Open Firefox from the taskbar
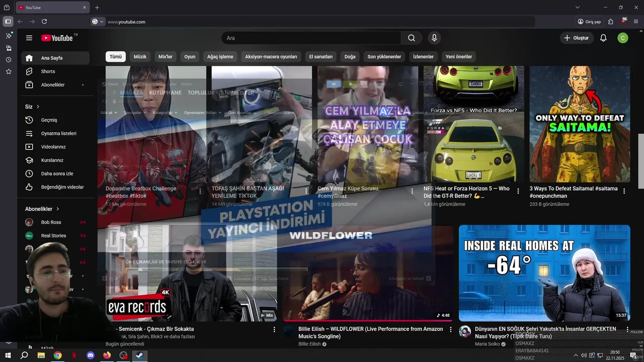Image resolution: width=644 pixels, height=362 pixels. coord(107,355)
